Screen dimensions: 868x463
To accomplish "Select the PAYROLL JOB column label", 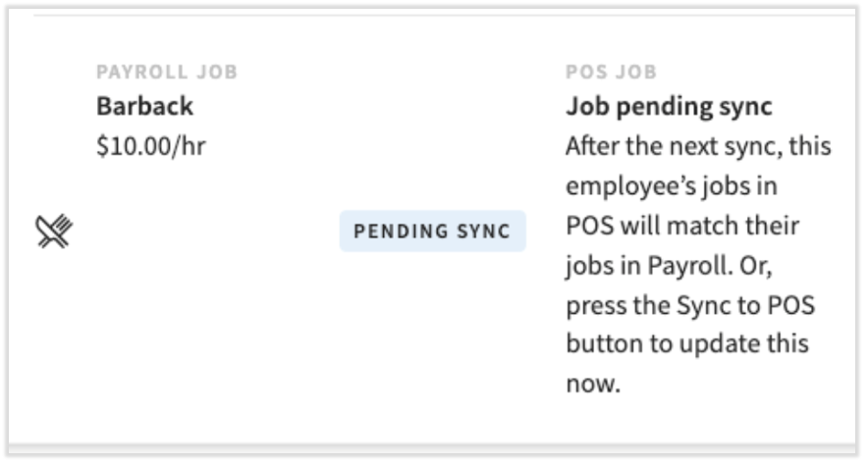I will 167,73.
